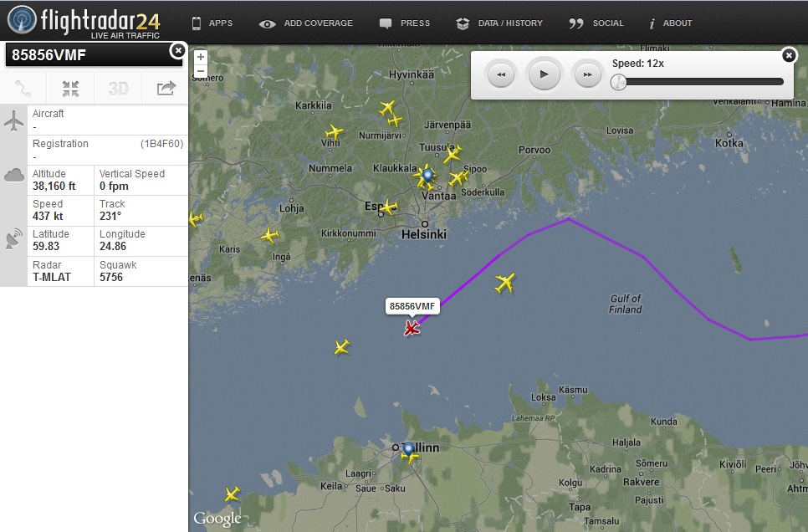
Task: Click the Tallinn airport pin marker
Action: [x=408, y=450]
